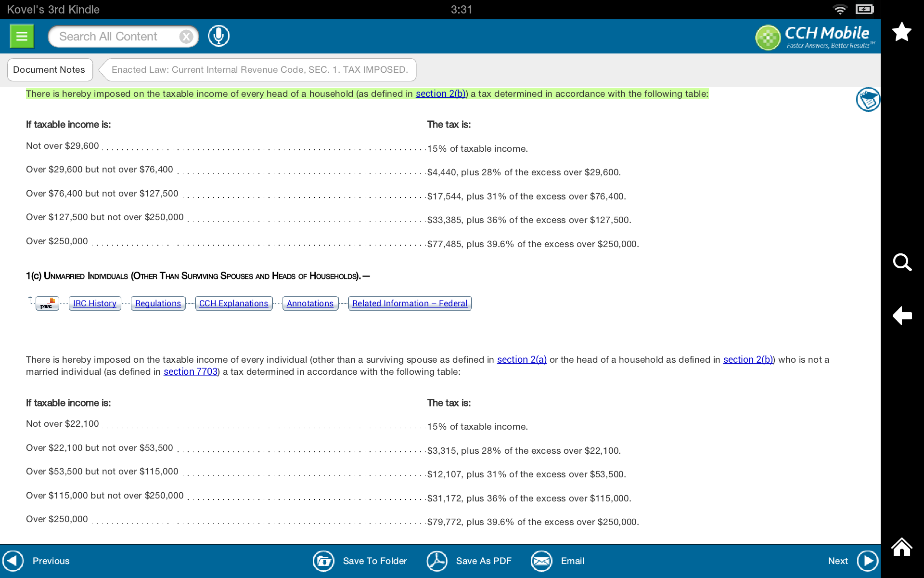The image size is (924, 578).
Task: Select the Enacted Law document title tab
Action: 259,69
